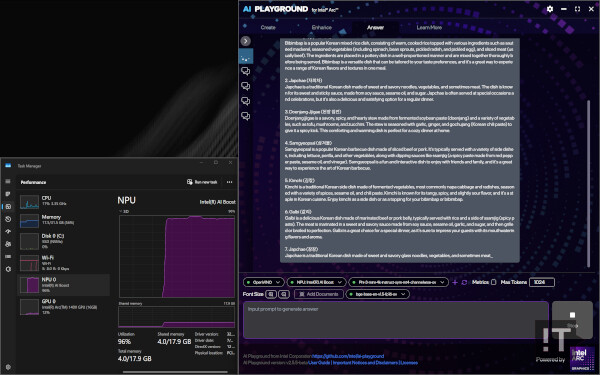Open the Learn More tab

[429, 28]
